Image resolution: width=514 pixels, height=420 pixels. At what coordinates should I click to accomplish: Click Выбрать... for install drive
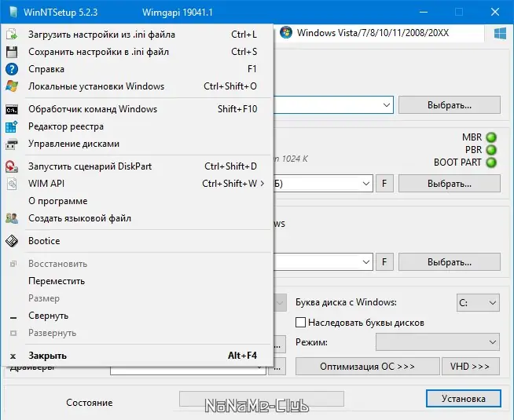(x=450, y=262)
